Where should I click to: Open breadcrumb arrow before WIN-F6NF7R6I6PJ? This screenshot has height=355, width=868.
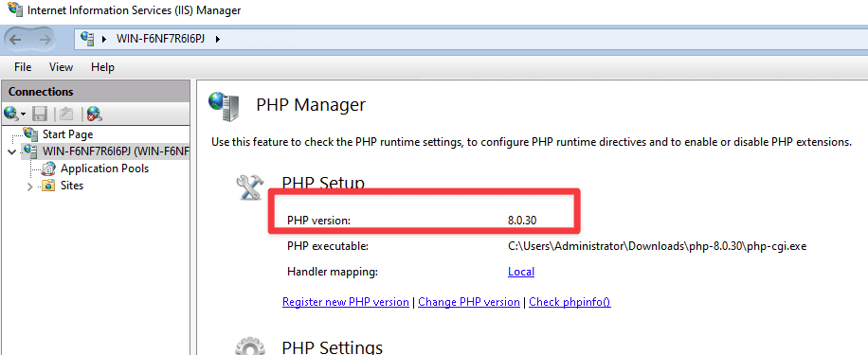(104, 39)
